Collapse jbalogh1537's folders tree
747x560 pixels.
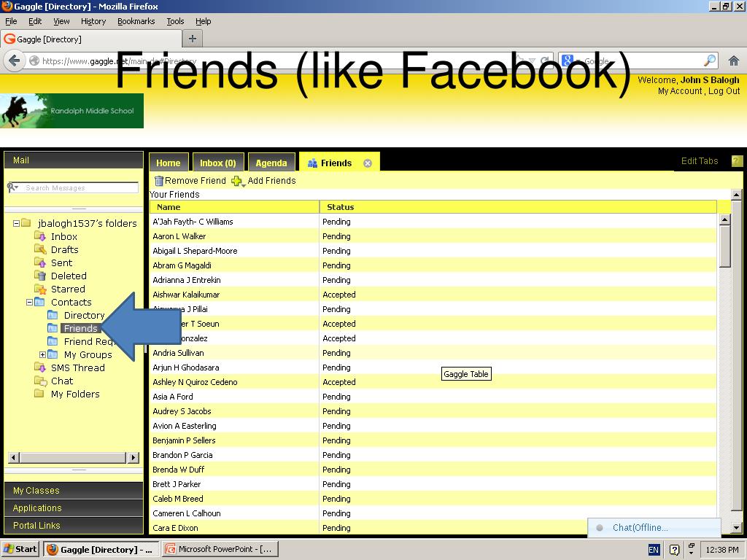[16, 223]
